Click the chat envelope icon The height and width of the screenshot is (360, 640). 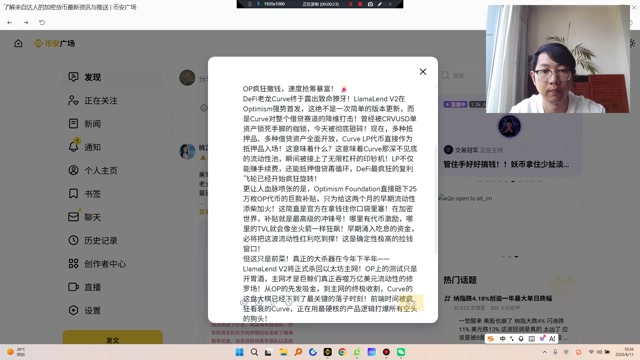[73, 216]
